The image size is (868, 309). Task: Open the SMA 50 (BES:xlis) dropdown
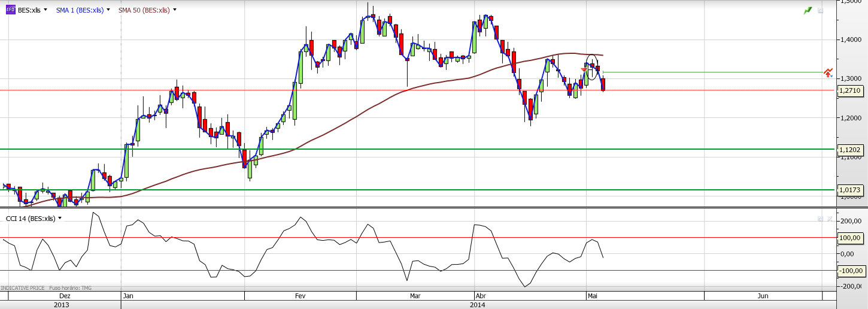pyautogui.click(x=174, y=10)
